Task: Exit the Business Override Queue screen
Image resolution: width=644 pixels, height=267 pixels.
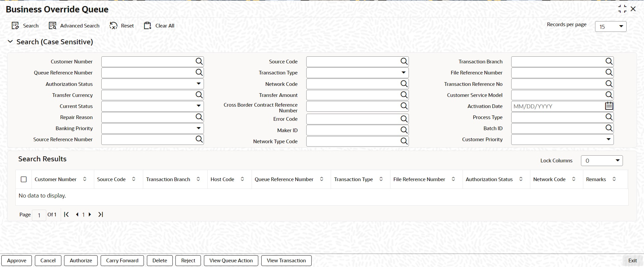Action: (x=633, y=261)
